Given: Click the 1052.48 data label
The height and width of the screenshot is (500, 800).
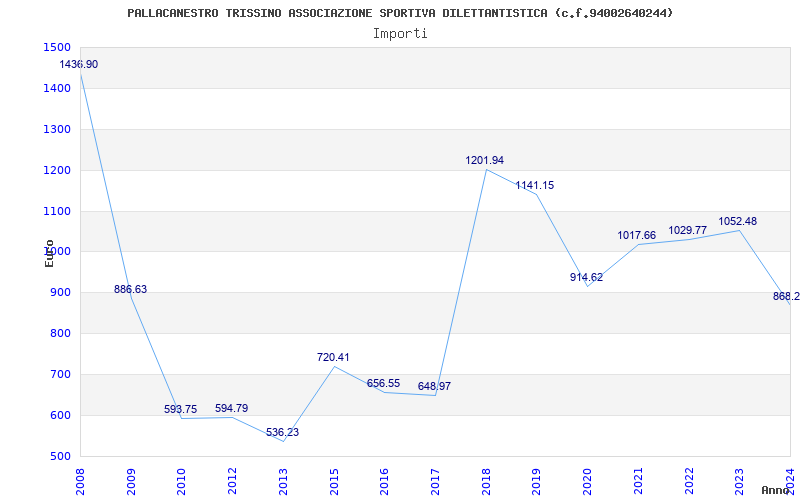Looking at the screenshot, I should (738, 221).
